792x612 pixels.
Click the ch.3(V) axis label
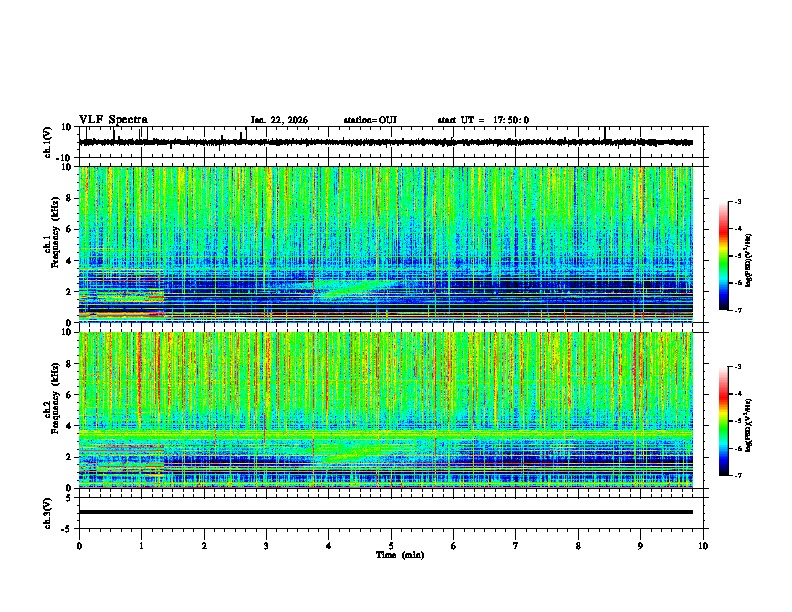pos(48,513)
